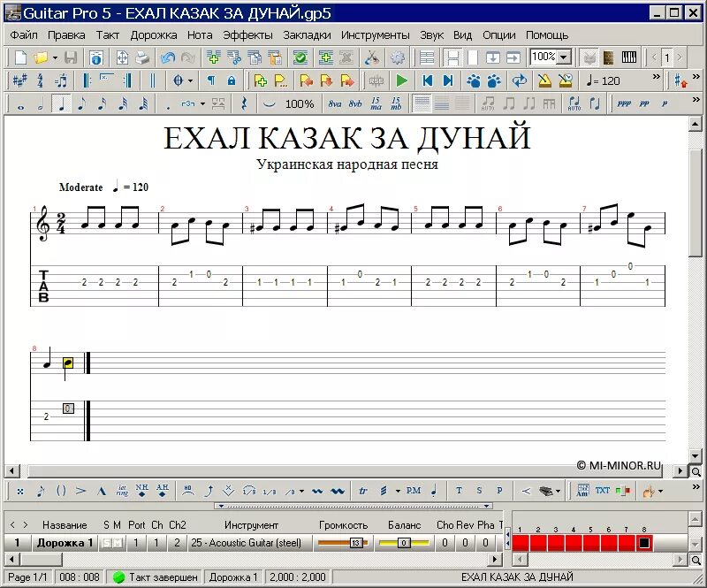This screenshot has width=707, height=588.
Task: Jump to the last bar with the forward icon
Action: point(448,80)
